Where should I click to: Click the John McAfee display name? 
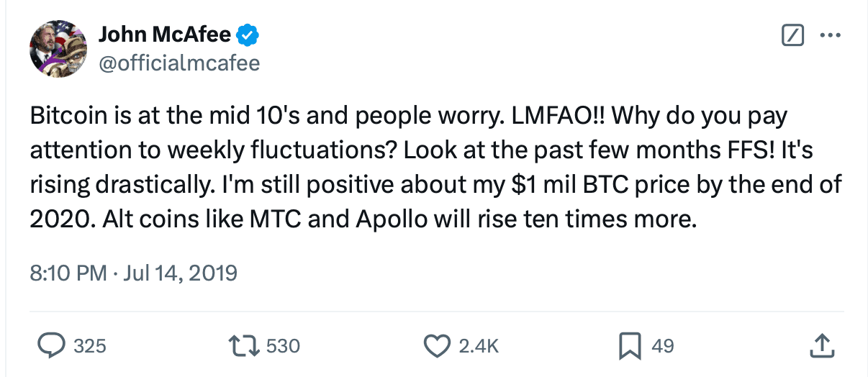pos(165,34)
